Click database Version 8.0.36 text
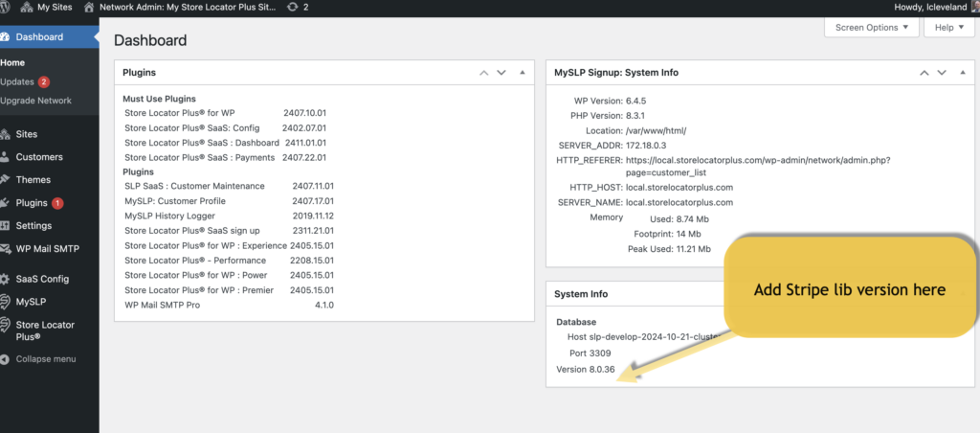The height and width of the screenshot is (433, 980). pos(586,369)
